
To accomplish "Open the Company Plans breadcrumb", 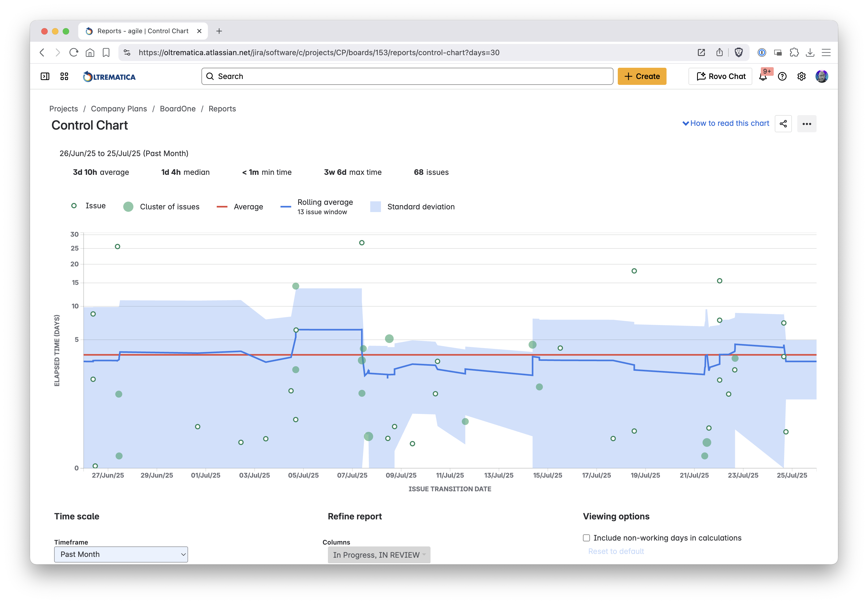I will pyautogui.click(x=119, y=109).
